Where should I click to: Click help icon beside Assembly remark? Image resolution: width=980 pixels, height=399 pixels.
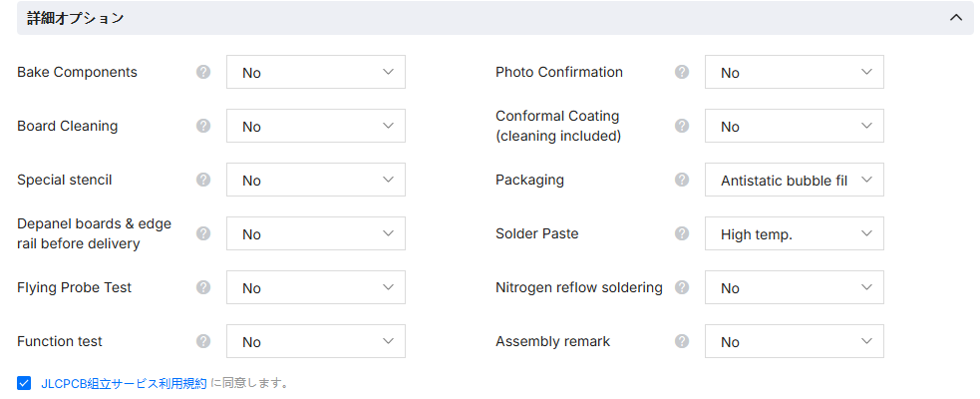click(682, 341)
